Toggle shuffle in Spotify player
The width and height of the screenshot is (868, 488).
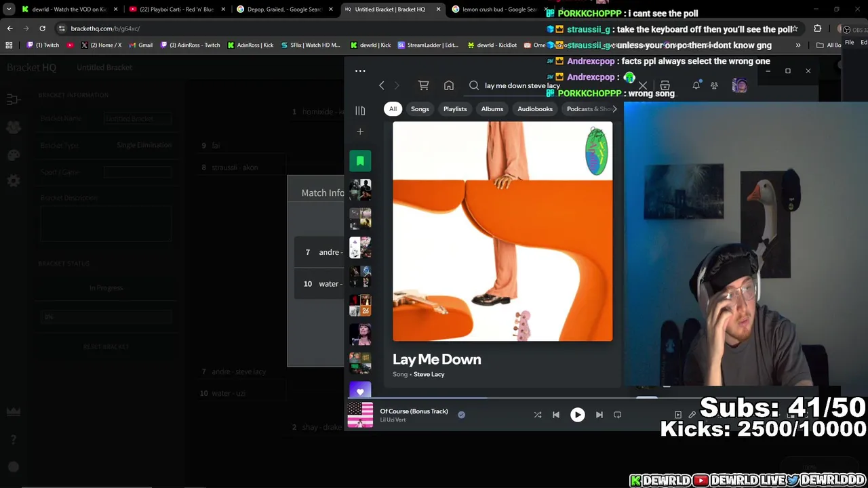(538, 415)
